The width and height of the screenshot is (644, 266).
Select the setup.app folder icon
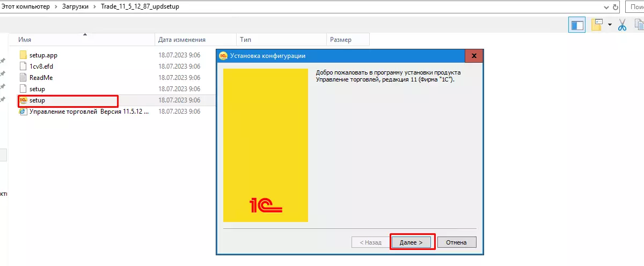point(23,55)
